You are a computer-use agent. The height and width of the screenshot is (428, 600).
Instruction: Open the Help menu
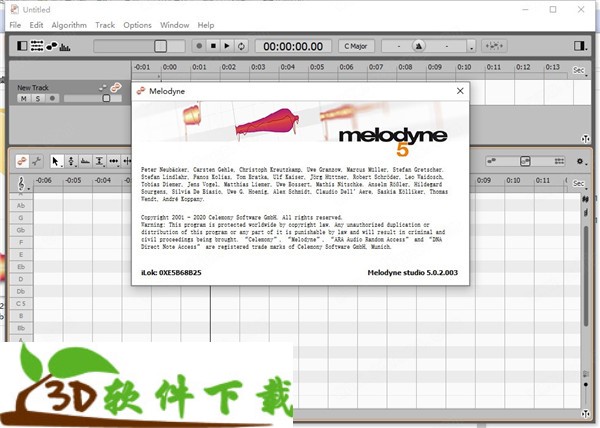(x=206, y=25)
